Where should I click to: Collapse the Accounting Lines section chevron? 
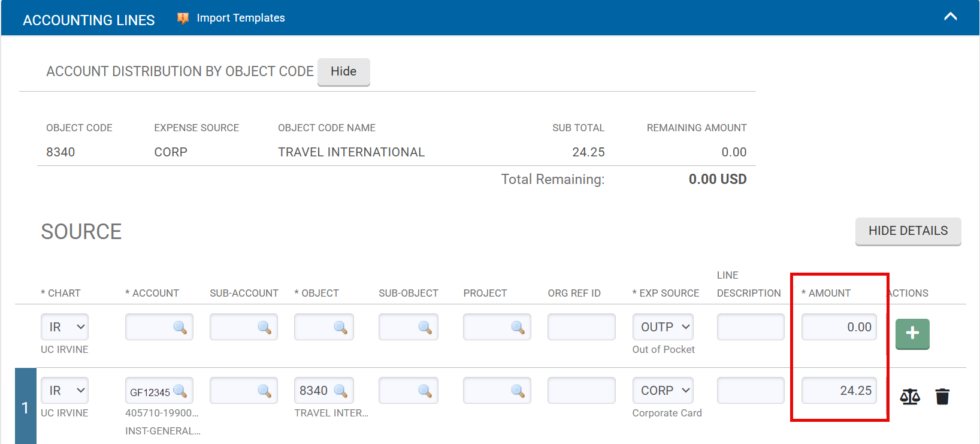[x=950, y=17]
